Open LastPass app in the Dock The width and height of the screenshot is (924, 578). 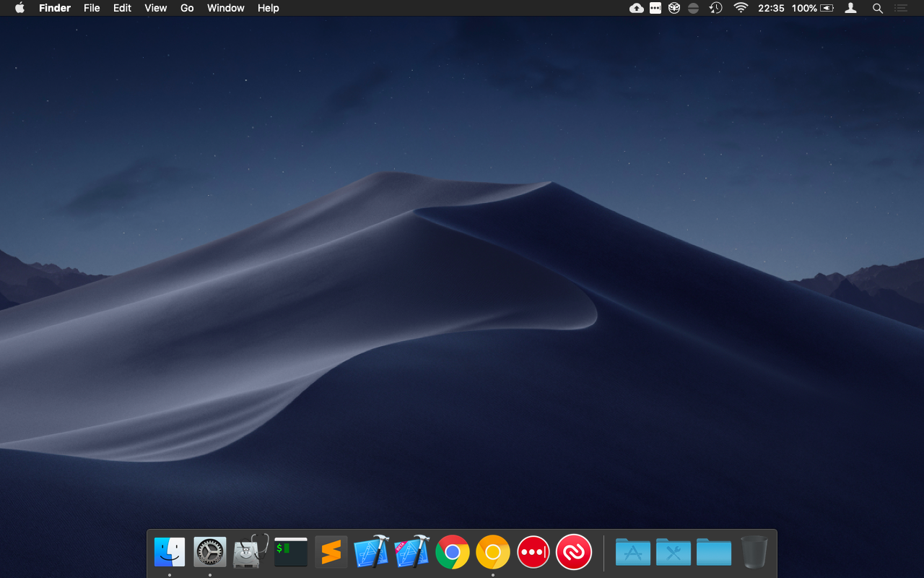[x=533, y=553]
